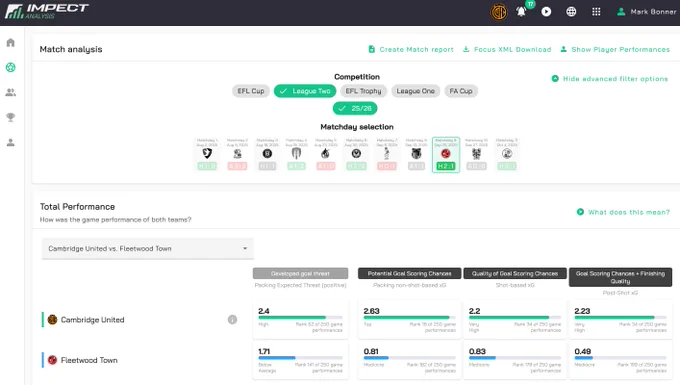This screenshot has height=385, width=680.
Task: Click the play video icon in header
Action: coord(546,12)
